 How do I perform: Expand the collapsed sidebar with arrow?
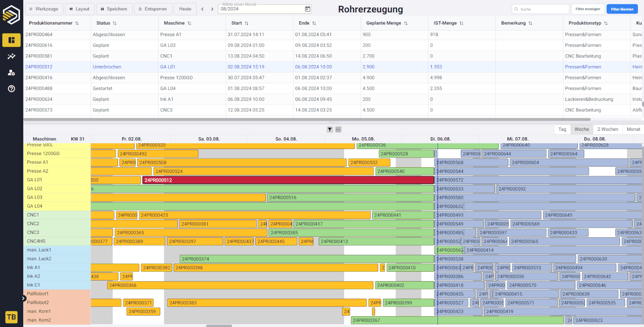pos(24,298)
